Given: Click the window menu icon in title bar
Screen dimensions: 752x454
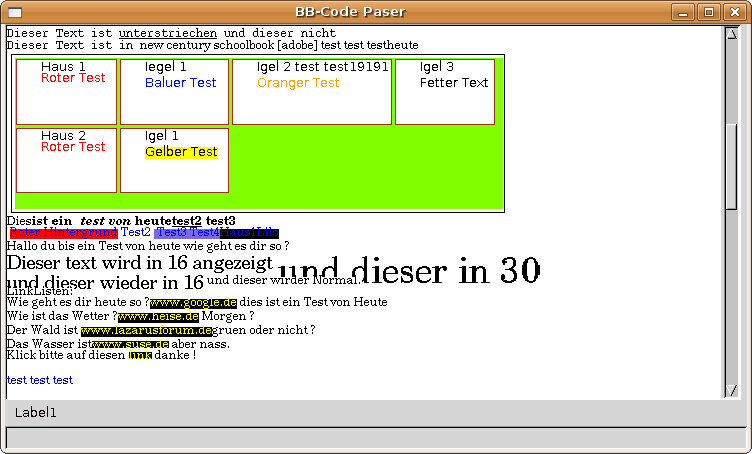Looking at the screenshot, I should 15,12.
